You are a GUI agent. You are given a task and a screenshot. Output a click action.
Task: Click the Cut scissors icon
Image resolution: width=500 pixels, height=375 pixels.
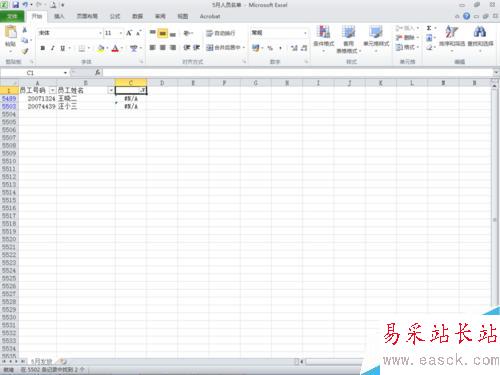[x=25, y=30]
